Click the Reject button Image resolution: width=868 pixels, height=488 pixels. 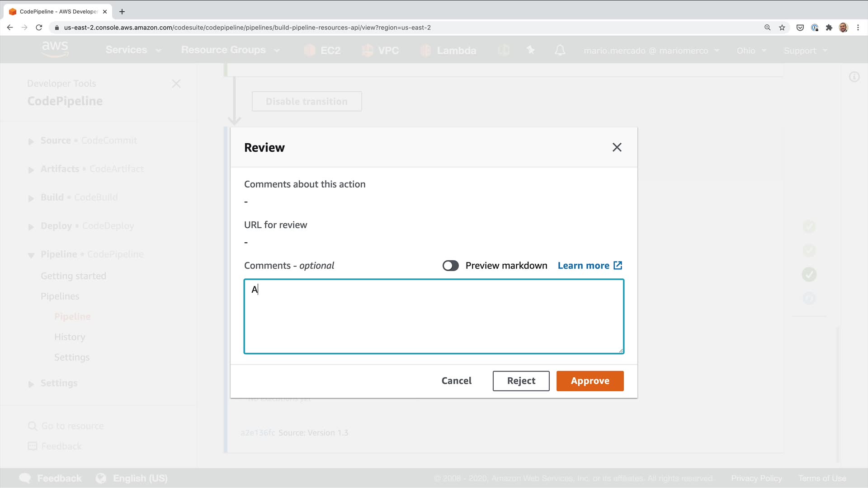[521, 381]
